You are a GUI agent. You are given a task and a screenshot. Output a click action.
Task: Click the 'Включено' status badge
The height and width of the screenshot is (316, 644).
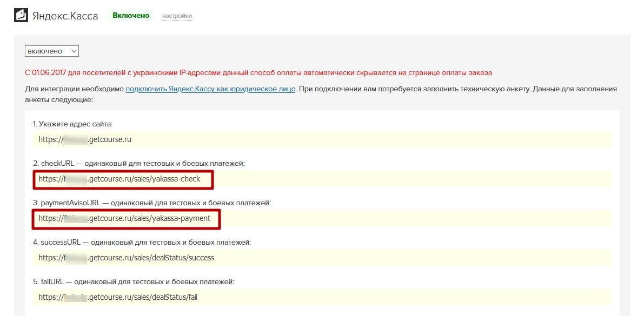coord(131,16)
